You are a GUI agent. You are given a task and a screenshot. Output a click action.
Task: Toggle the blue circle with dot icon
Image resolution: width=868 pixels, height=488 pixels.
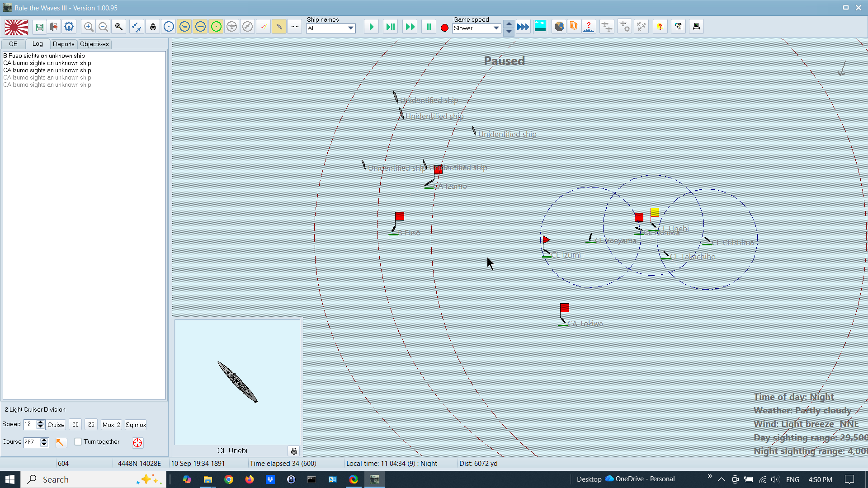pos(169,27)
